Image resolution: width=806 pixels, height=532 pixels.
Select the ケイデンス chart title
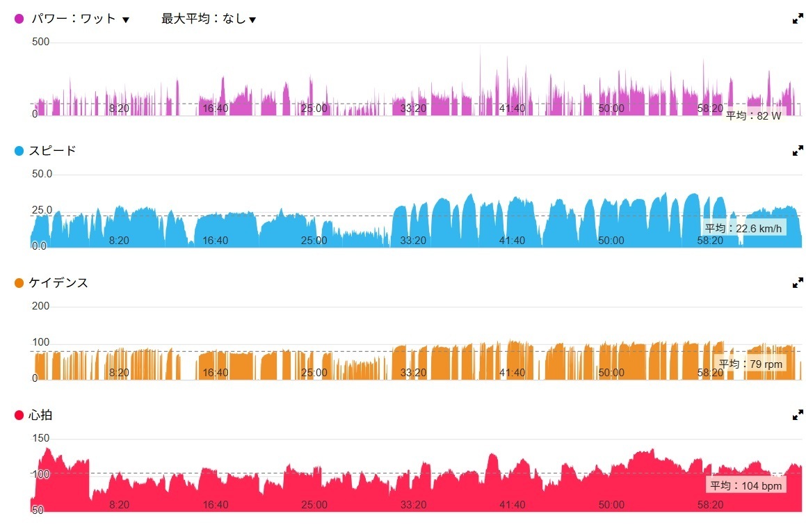(58, 283)
